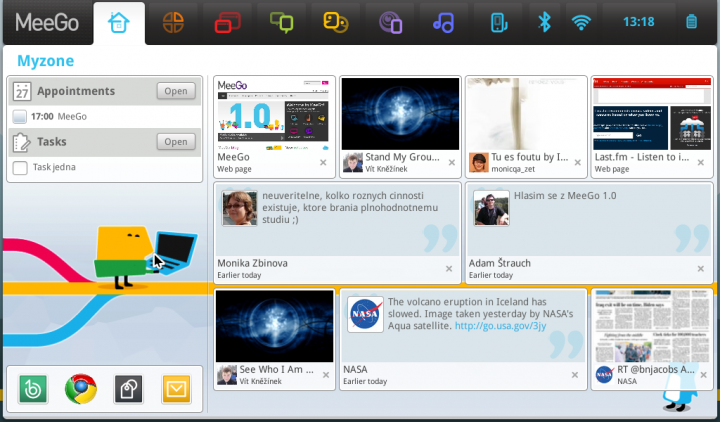Viewport: 720px width, 422px height.
Task: Click the calendar icon beside Appointments
Action: pyautogui.click(x=22, y=91)
